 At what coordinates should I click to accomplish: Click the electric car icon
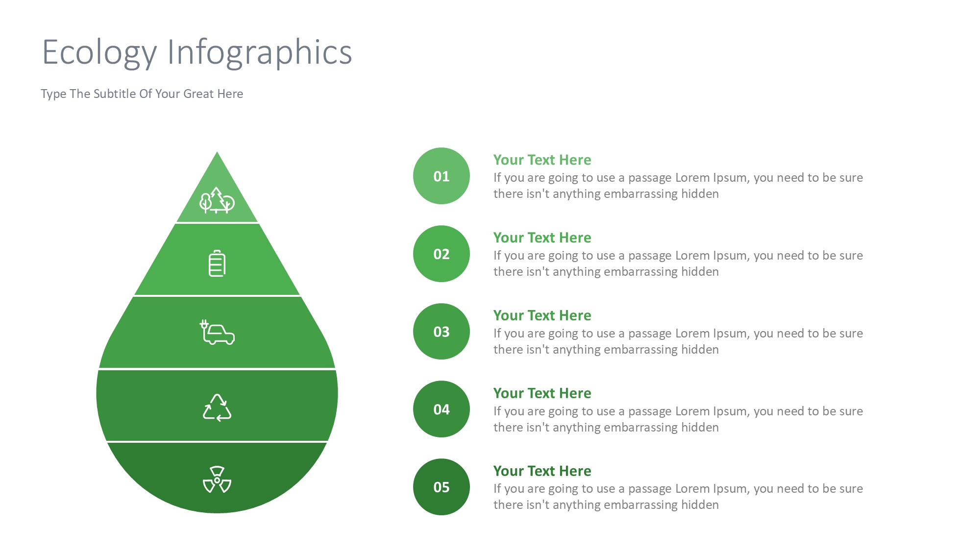pos(218,333)
